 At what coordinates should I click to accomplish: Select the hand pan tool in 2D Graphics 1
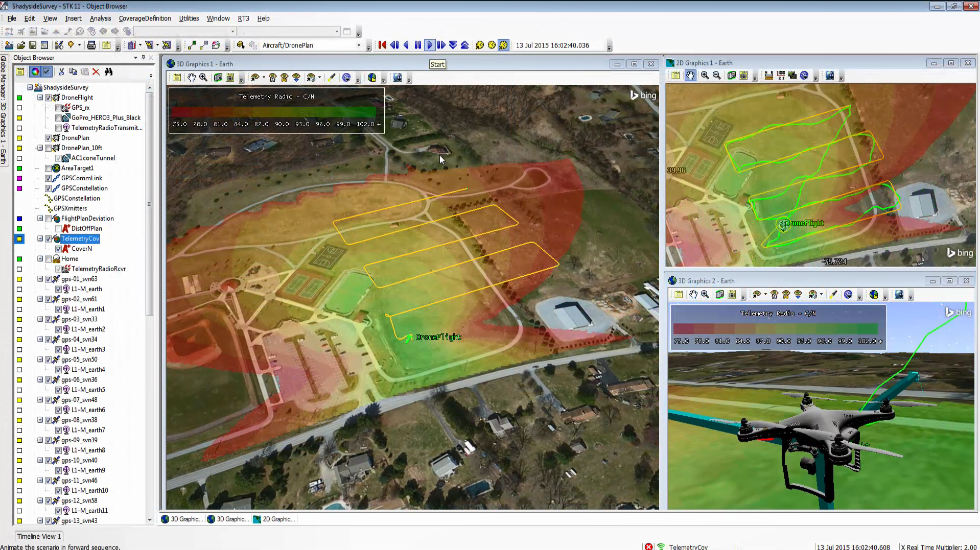click(x=690, y=76)
